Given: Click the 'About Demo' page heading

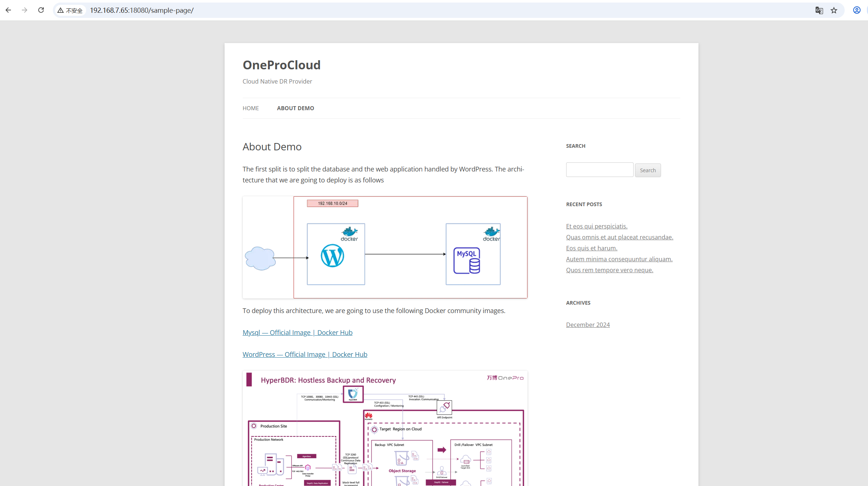Looking at the screenshot, I should tap(272, 147).
